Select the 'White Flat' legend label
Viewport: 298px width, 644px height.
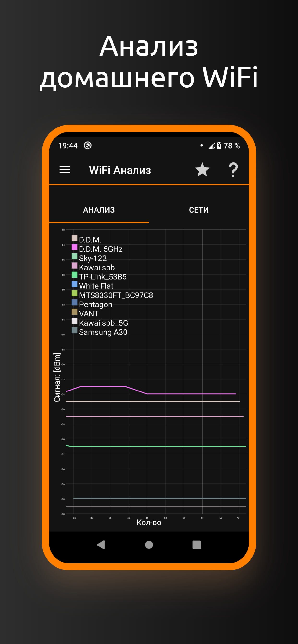tap(96, 286)
